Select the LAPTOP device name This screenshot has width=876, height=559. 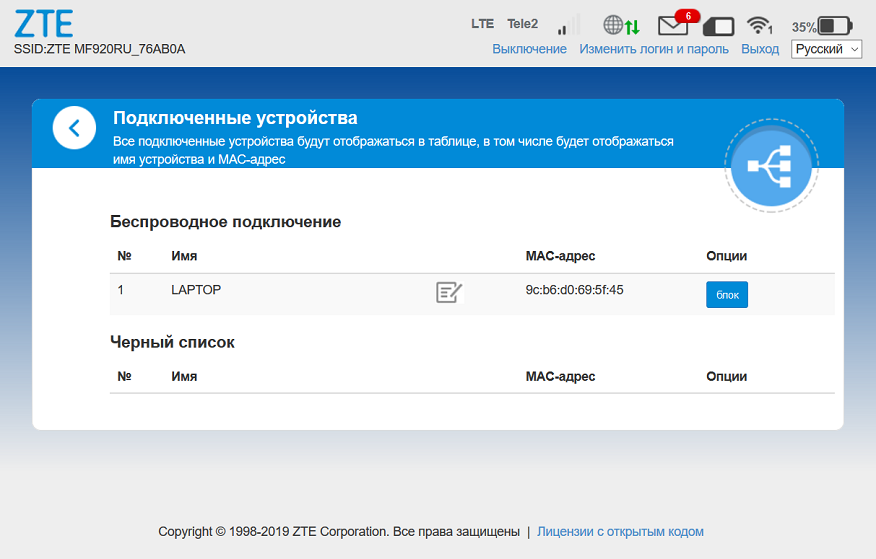pyautogui.click(x=196, y=290)
